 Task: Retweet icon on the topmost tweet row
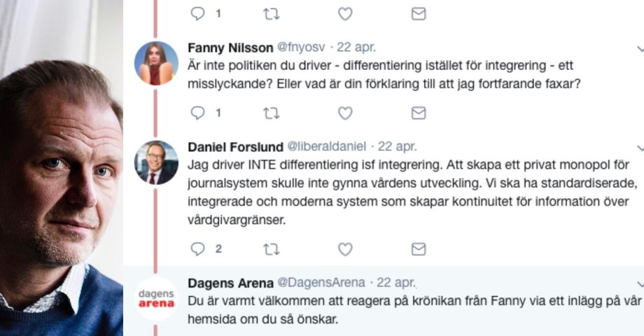[270, 13]
